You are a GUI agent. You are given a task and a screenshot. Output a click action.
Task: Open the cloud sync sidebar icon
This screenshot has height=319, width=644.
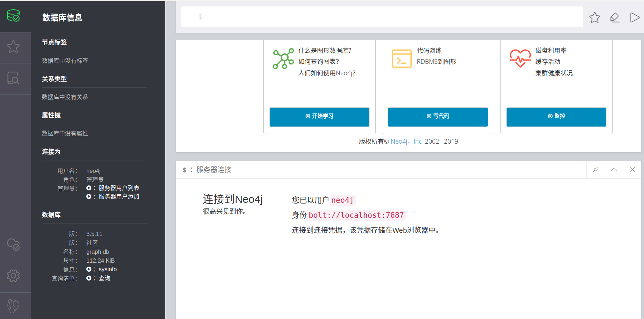(14, 245)
